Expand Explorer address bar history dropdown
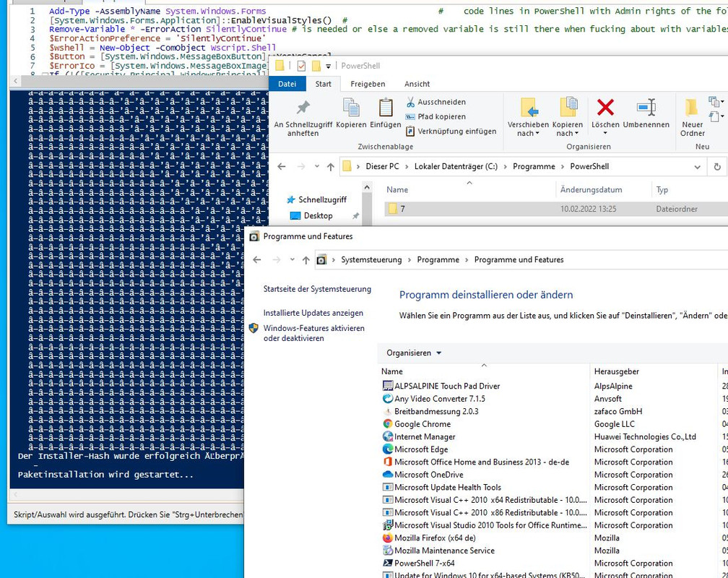The width and height of the screenshot is (728, 578). coord(697,167)
